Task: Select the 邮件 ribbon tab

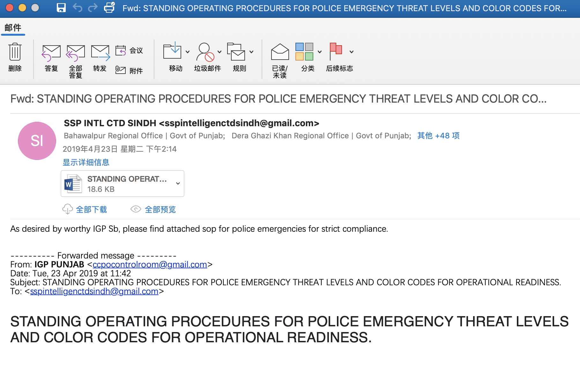Action: (x=13, y=28)
